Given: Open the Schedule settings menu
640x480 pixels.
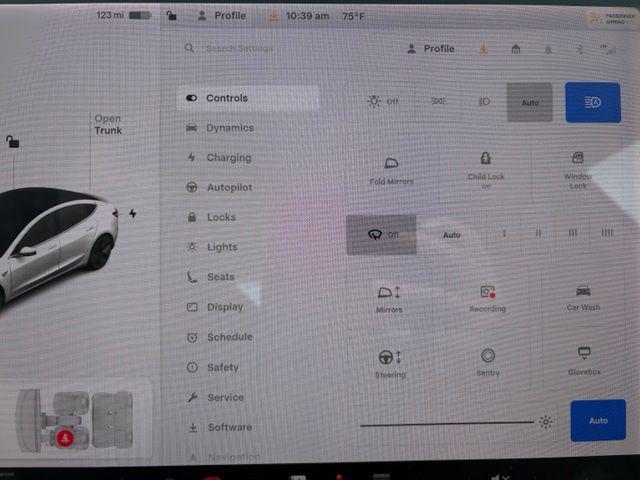Looking at the screenshot, I should [x=220, y=337].
